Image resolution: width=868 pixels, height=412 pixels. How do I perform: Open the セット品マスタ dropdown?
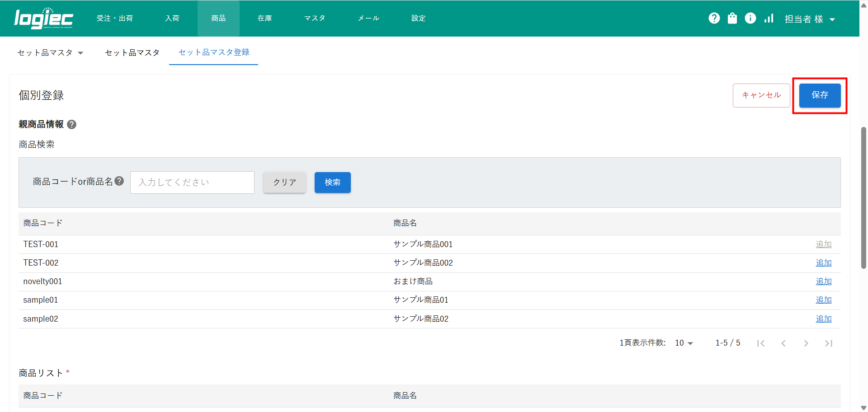point(50,53)
